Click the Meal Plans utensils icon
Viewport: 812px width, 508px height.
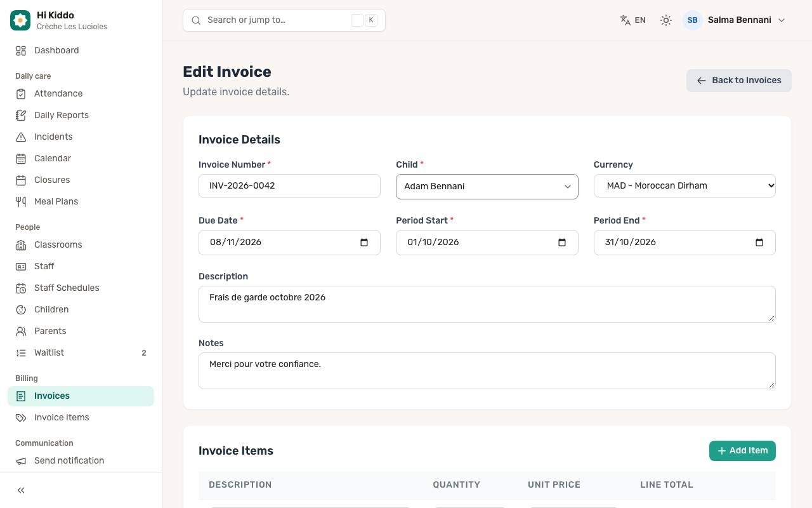click(21, 201)
